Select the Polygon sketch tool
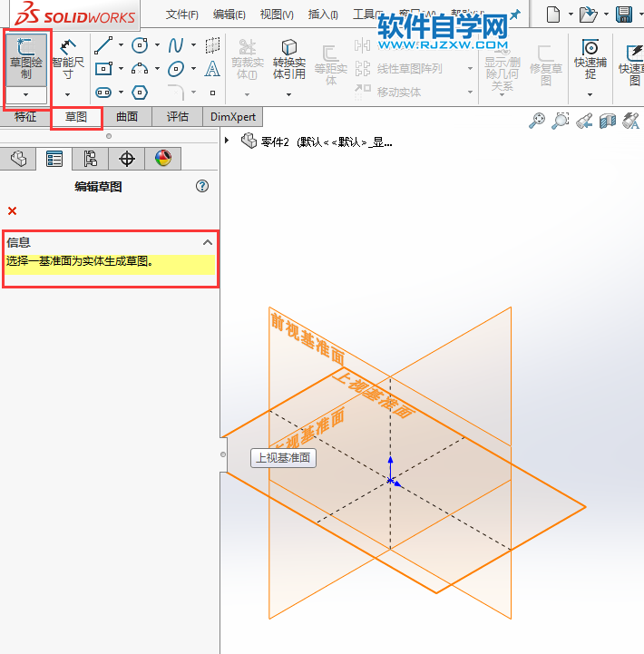This screenshot has width=644, height=654. 140,93
